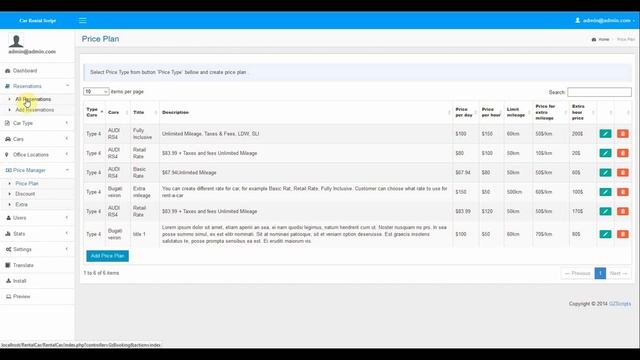Edit the Basic Rate price plan
The width and height of the screenshot is (640, 360).
[x=605, y=173]
